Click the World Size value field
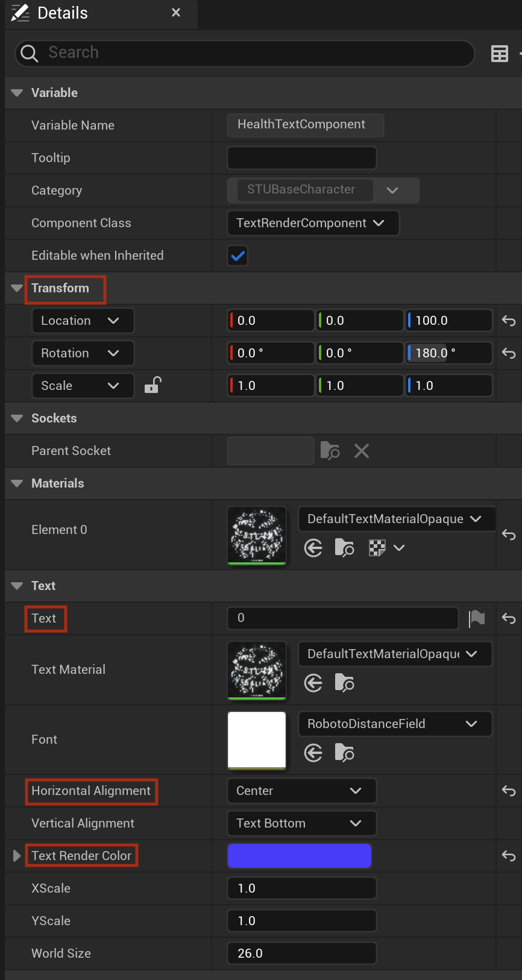The height and width of the screenshot is (980, 522). pyautogui.click(x=301, y=953)
